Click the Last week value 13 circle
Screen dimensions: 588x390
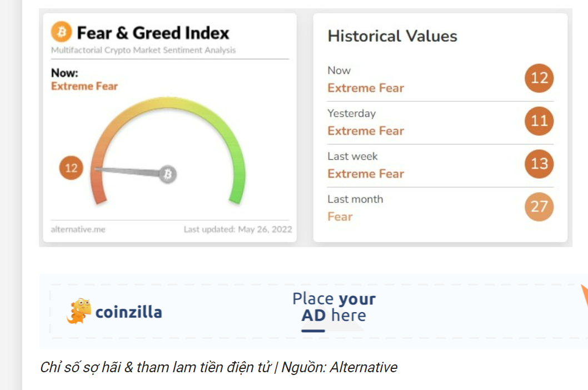click(539, 164)
